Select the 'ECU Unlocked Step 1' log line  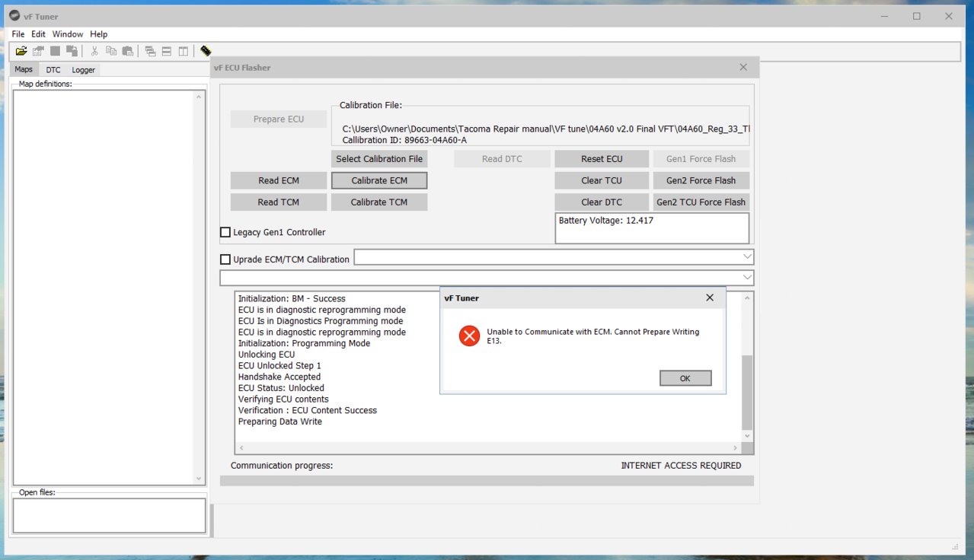(279, 366)
